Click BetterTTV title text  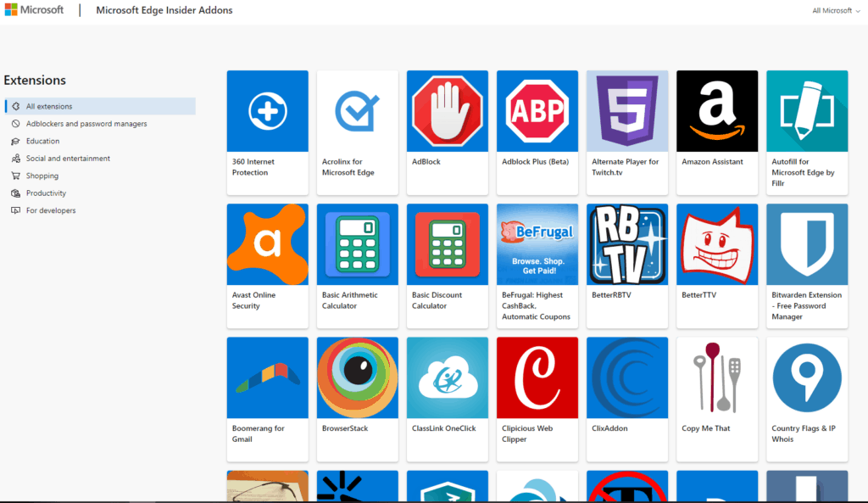(x=699, y=294)
